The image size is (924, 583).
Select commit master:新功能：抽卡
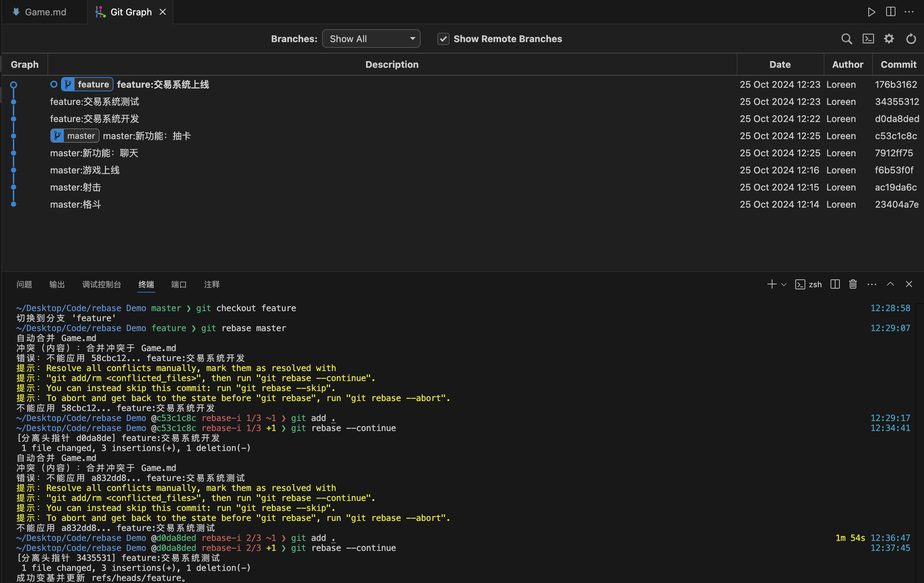point(147,136)
